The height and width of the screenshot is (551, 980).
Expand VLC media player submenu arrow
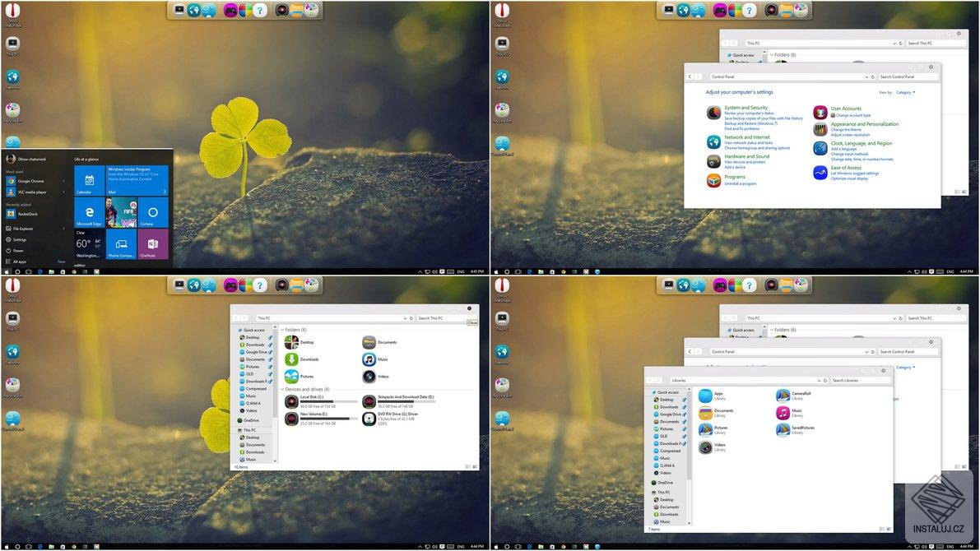pyautogui.click(x=63, y=192)
